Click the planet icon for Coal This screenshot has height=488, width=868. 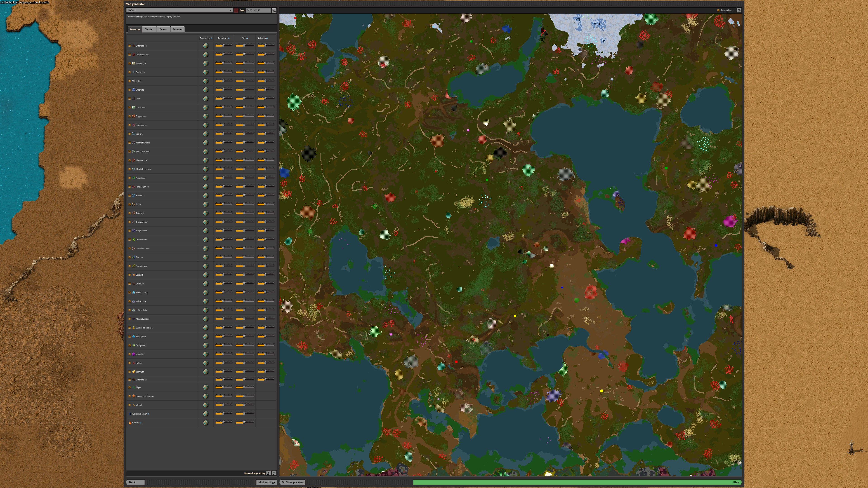205,99
